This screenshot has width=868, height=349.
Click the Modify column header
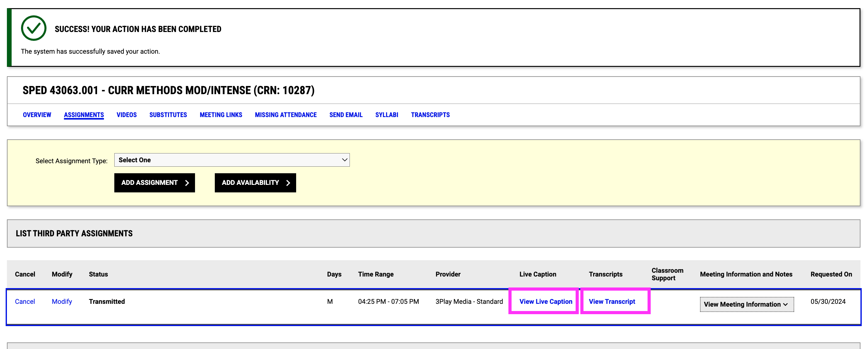tap(62, 274)
